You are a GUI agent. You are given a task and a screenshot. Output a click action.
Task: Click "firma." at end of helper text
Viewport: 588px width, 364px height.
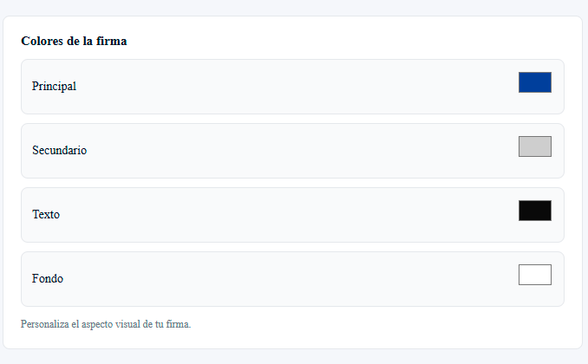[178, 324]
